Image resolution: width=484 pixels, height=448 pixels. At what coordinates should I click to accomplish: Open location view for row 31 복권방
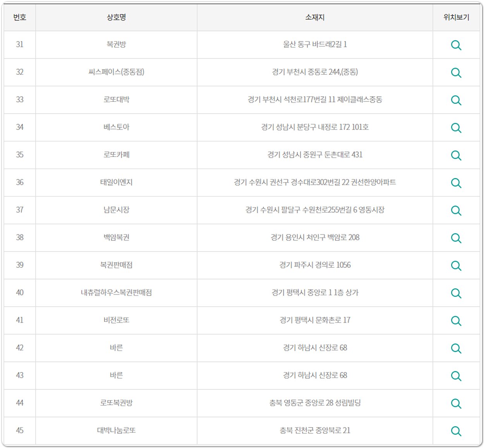tap(456, 45)
